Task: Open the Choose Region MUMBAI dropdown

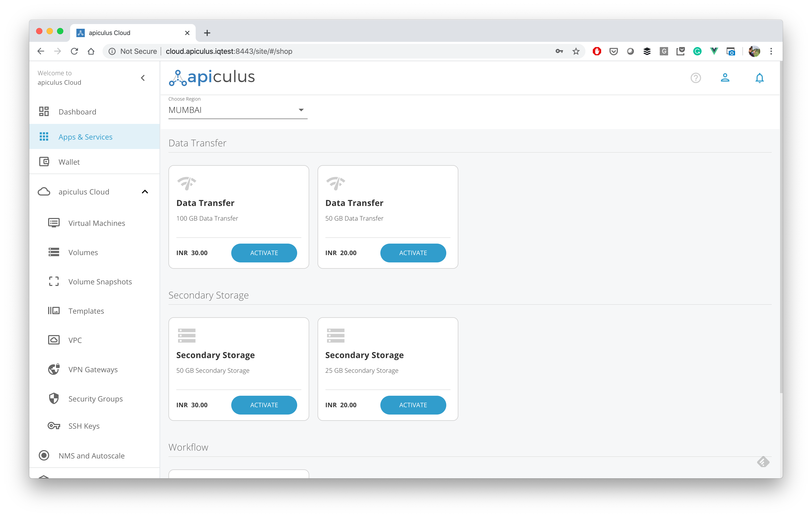Action: pos(238,110)
